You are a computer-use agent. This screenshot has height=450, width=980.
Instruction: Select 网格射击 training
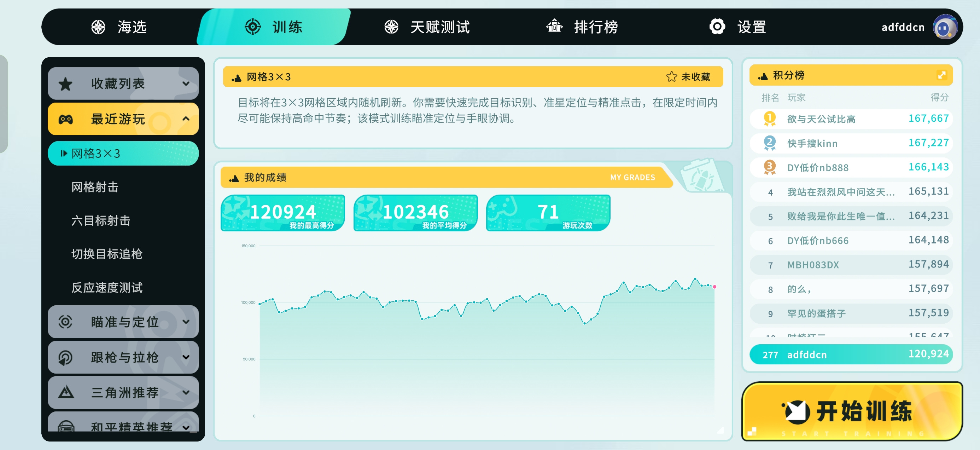point(95,187)
